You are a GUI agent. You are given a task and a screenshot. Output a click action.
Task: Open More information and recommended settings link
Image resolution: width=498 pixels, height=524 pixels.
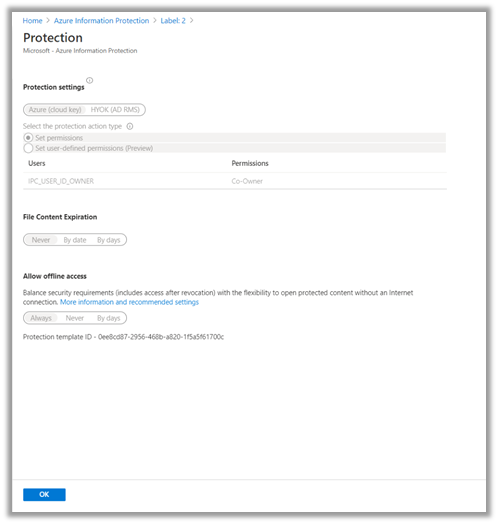click(x=129, y=302)
